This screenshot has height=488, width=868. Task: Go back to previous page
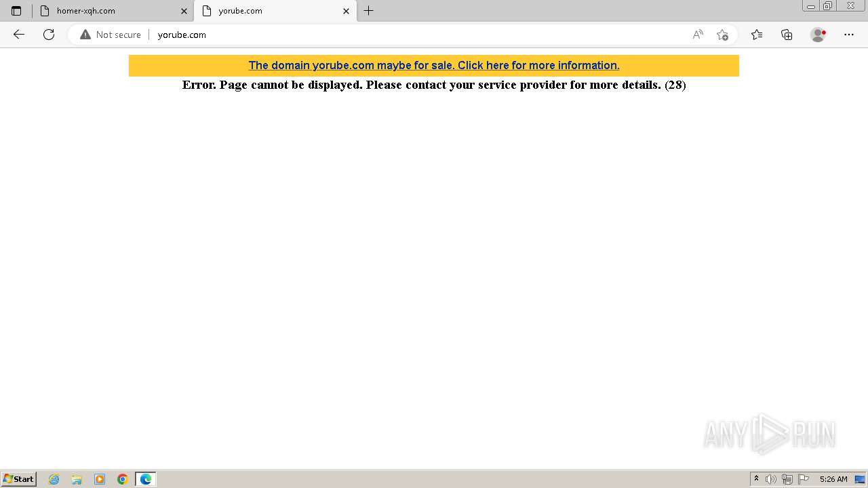(19, 35)
